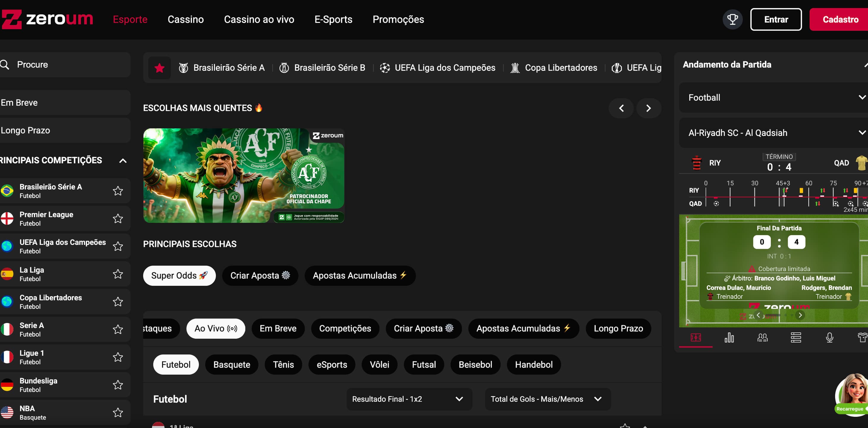Image resolution: width=868 pixels, height=428 pixels.
Task: Open the Chapecoense sponsor banner
Action: (x=244, y=175)
